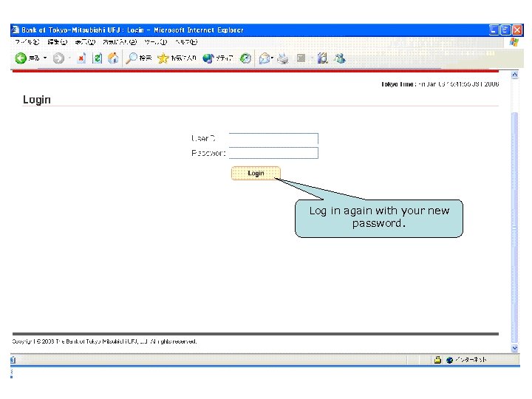The width and height of the screenshot is (532, 399).
Task: Open the ヘルプ(H) Help menu
Action: [x=186, y=42]
